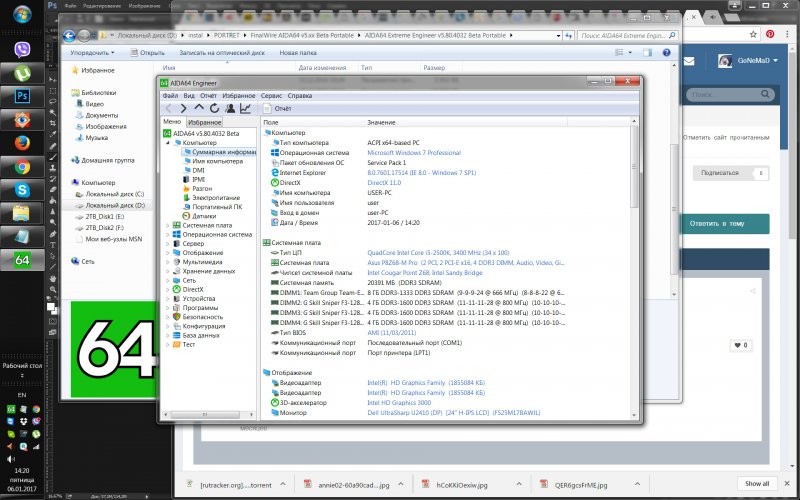Click the DirectX 11.0 value link
The width and height of the screenshot is (800, 500).
385,183
